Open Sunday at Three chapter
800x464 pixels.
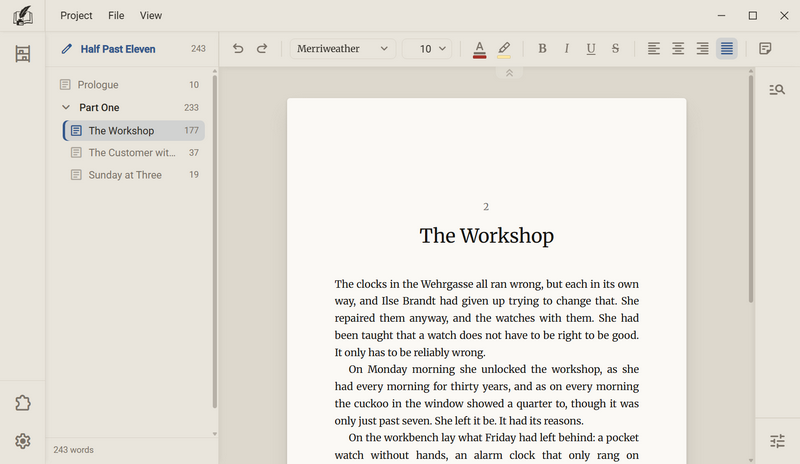click(134, 175)
